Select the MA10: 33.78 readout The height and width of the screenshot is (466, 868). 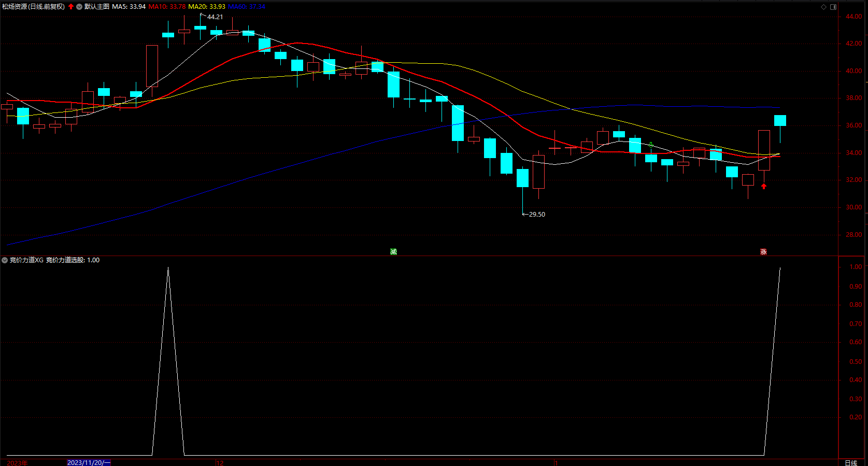pyautogui.click(x=167, y=7)
